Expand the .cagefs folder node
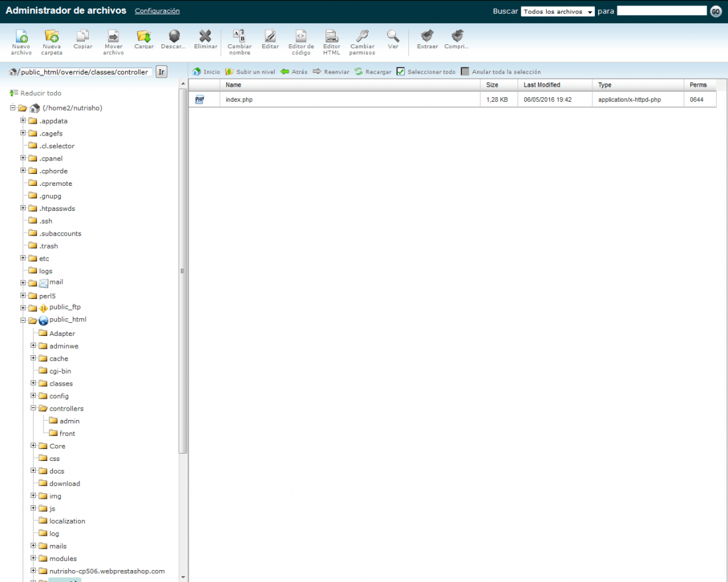This screenshot has width=728, height=582. click(x=23, y=133)
